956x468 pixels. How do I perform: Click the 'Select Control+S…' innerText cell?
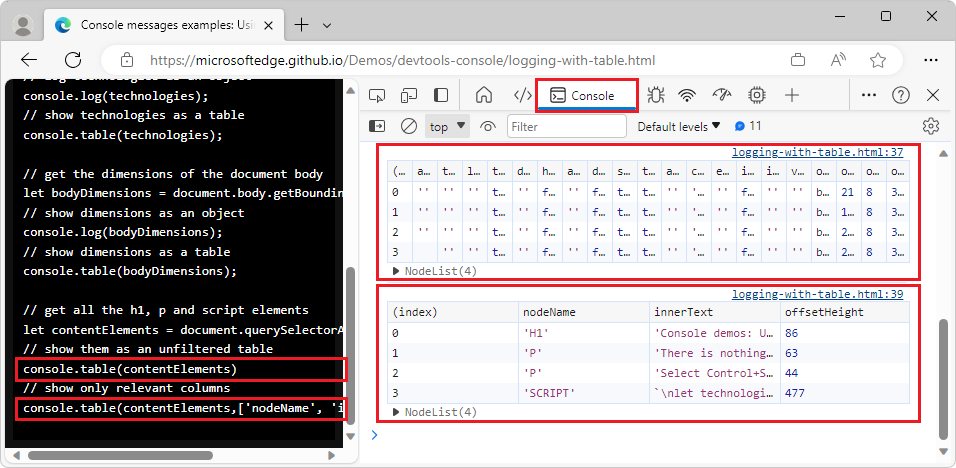(x=715, y=373)
